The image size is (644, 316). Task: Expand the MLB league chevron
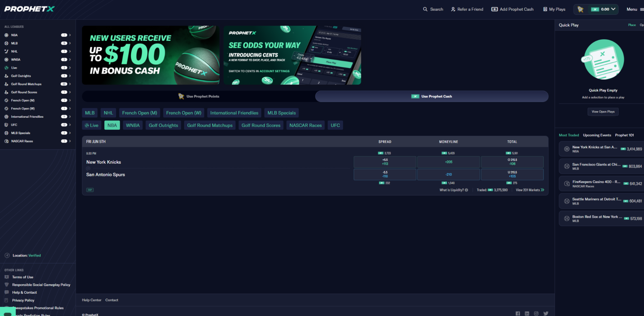tap(70, 43)
